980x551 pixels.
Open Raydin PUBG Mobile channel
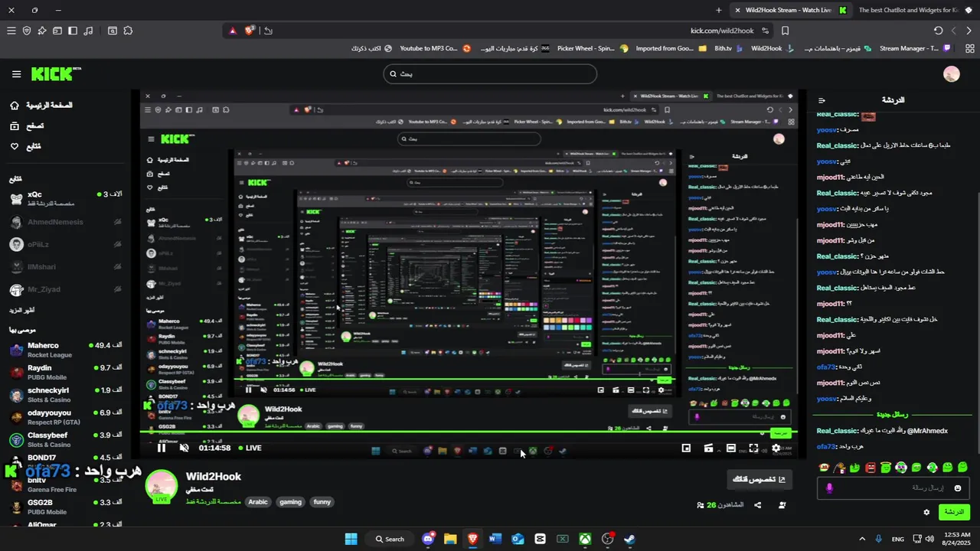(65, 372)
